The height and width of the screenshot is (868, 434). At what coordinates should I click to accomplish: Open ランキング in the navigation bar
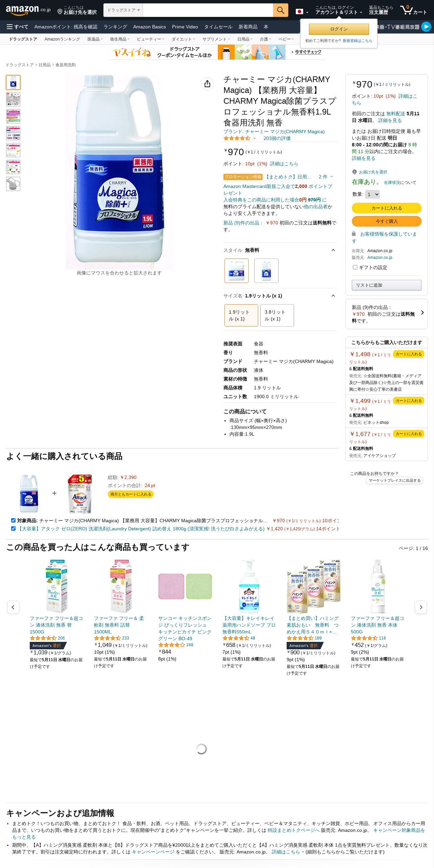[x=115, y=27]
